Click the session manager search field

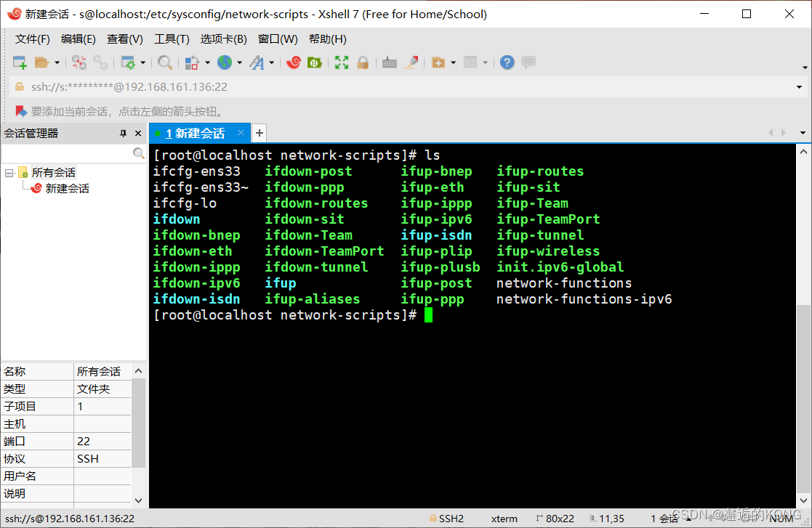tap(68, 153)
